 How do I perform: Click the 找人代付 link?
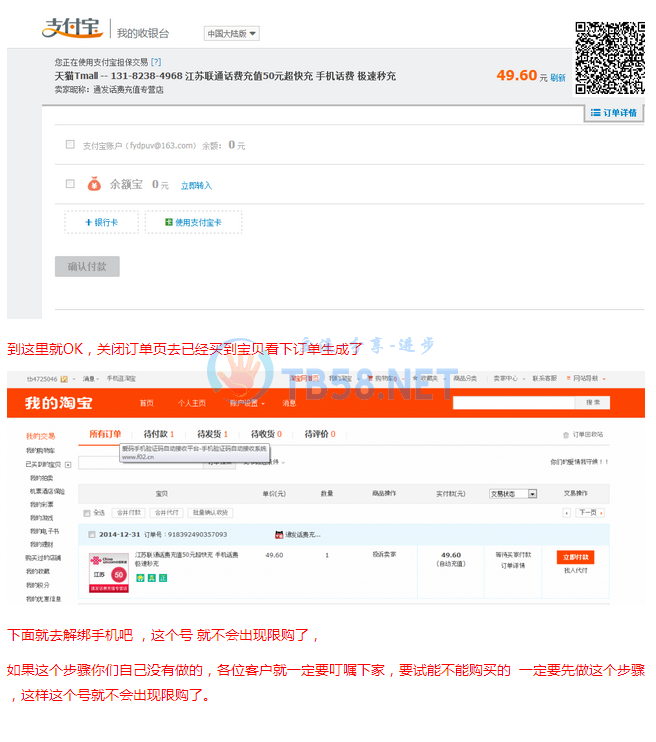click(x=576, y=571)
